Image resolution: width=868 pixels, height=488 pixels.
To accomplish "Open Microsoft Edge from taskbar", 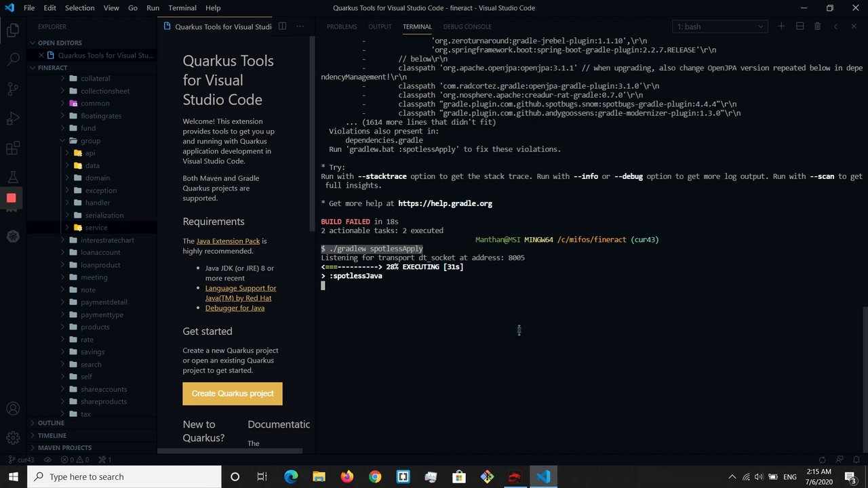I will (x=291, y=476).
